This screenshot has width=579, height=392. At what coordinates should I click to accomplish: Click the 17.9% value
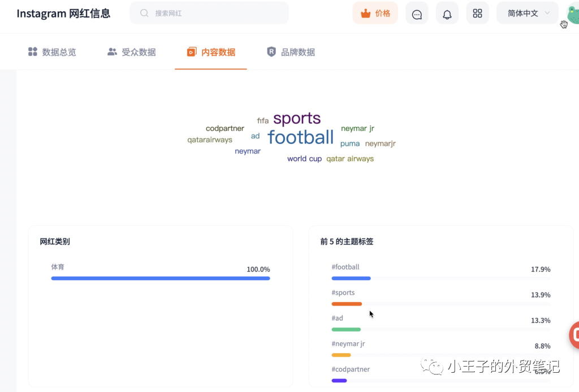click(x=541, y=269)
